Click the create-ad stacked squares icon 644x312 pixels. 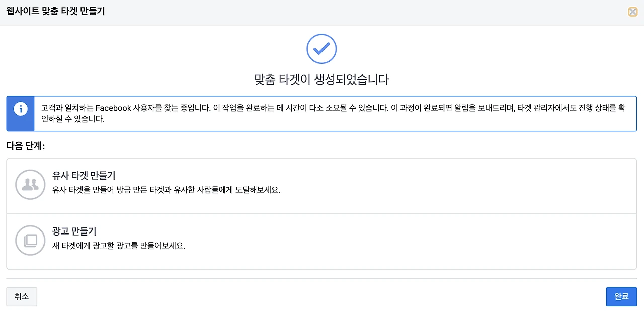[31, 240]
